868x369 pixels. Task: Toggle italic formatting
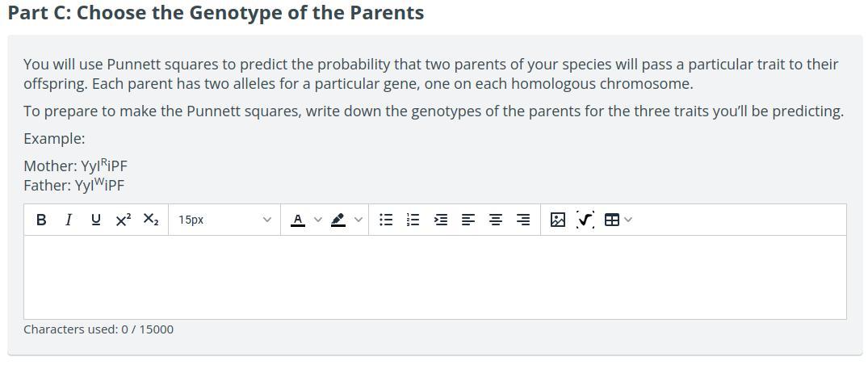(x=69, y=220)
